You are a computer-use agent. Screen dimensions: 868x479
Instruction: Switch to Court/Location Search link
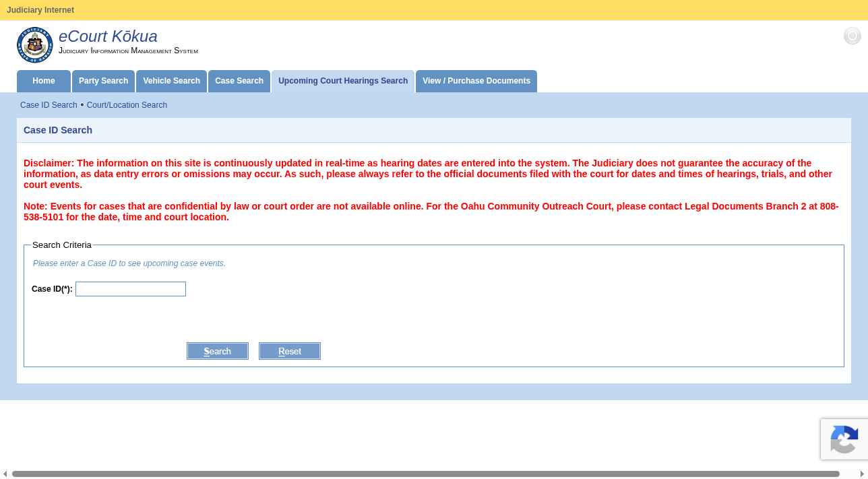127,105
